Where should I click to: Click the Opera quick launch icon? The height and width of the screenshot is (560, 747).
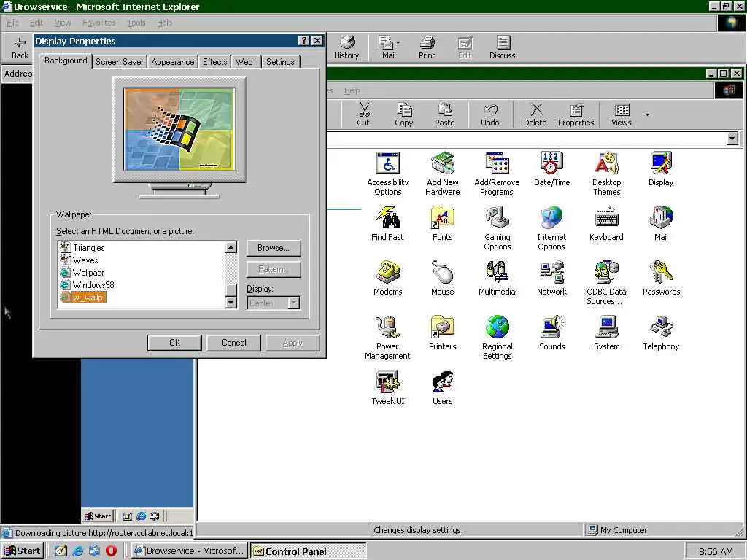[111, 551]
